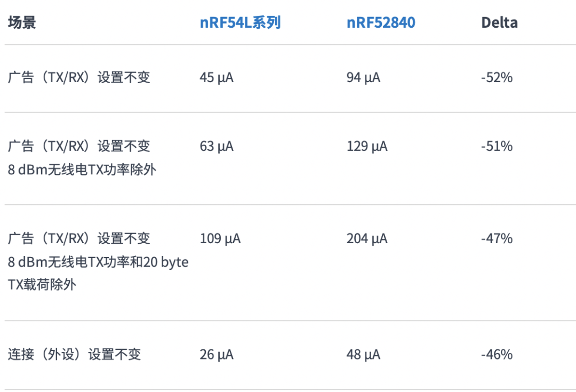The height and width of the screenshot is (392, 576).
Task: Click the Delta column header
Action: click(x=499, y=23)
